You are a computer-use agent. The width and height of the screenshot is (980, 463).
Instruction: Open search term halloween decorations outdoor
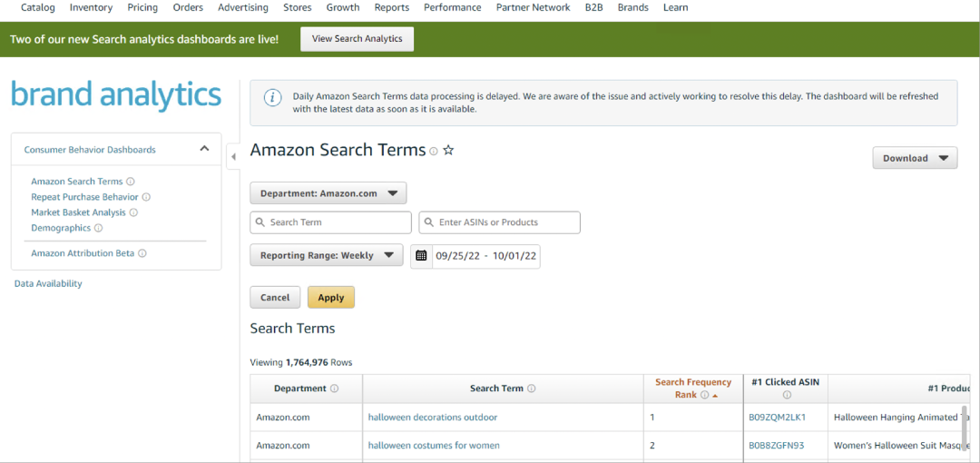pos(433,418)
